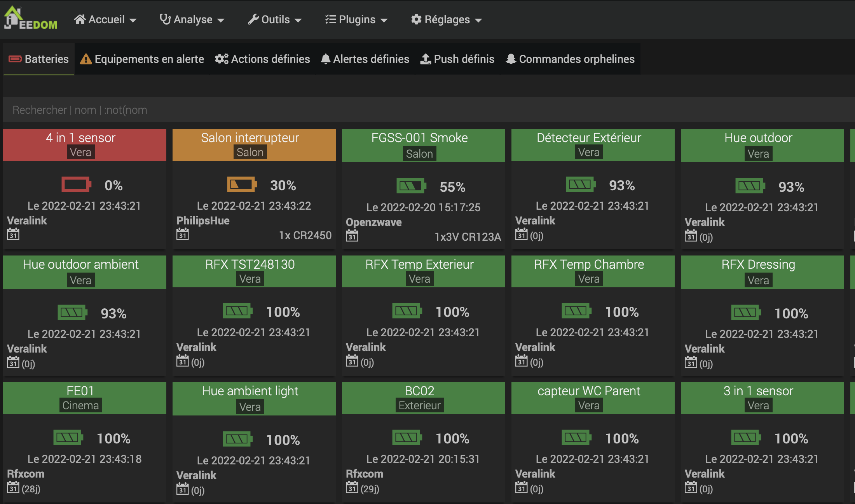
Task: Click the (29j) text on BC02 card
Action: point(370,488)
